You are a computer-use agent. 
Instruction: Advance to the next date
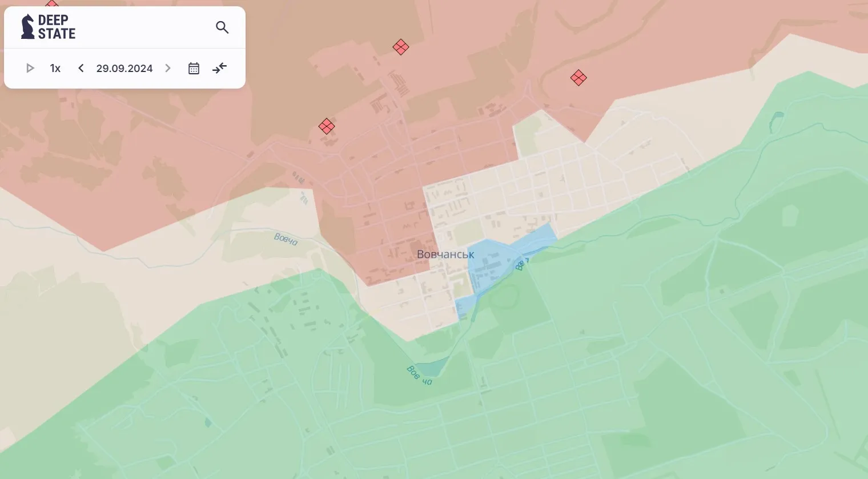(168, 69)
